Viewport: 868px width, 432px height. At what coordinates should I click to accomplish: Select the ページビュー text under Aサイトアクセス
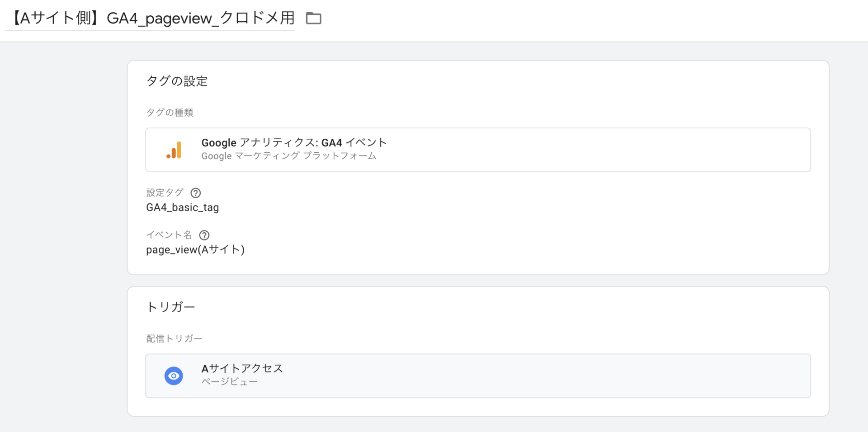coord(229,380)
